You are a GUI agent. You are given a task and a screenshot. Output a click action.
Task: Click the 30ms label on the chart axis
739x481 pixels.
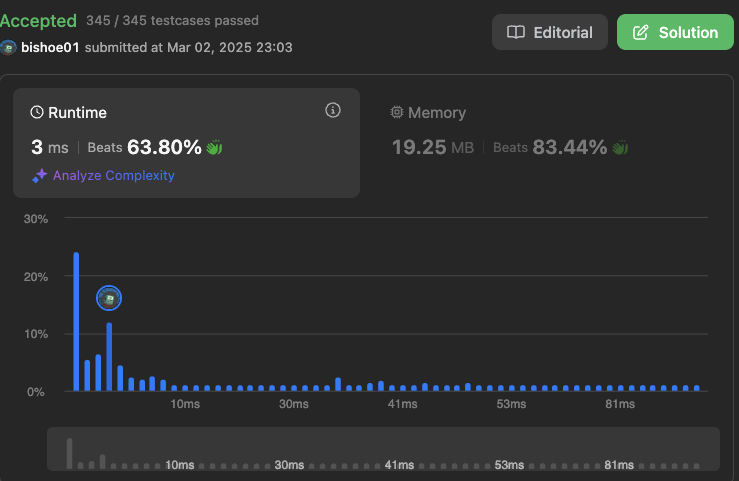[294, 404]
